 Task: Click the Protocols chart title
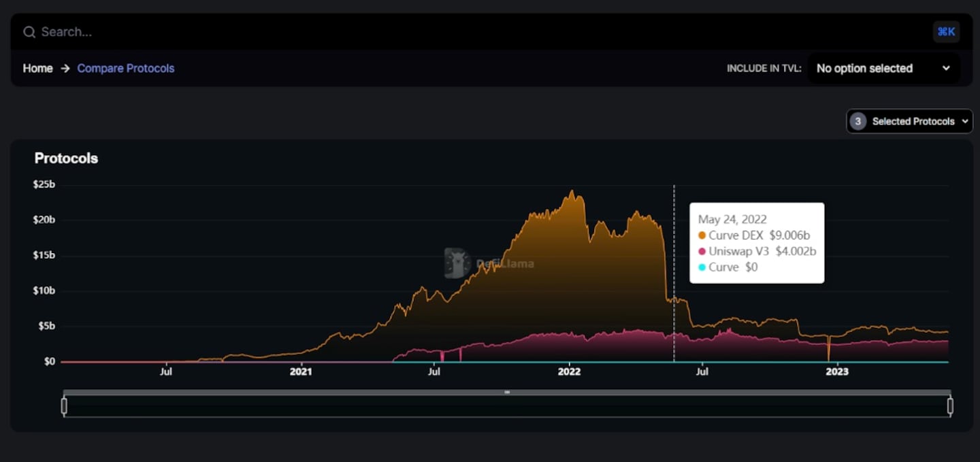(66, 158)
